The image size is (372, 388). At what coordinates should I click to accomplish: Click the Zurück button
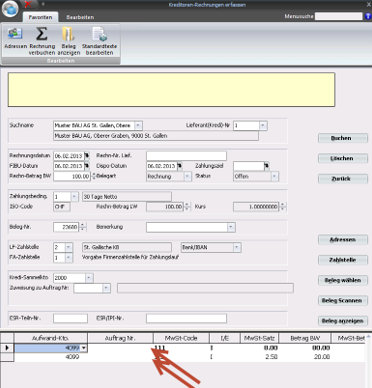(x=343, y=179)
